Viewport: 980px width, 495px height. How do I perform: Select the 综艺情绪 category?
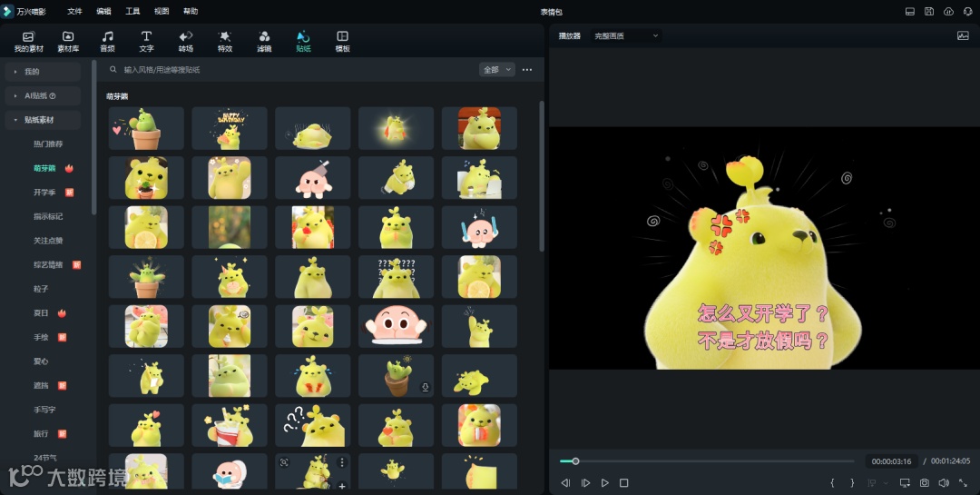(x=48, y=264)
